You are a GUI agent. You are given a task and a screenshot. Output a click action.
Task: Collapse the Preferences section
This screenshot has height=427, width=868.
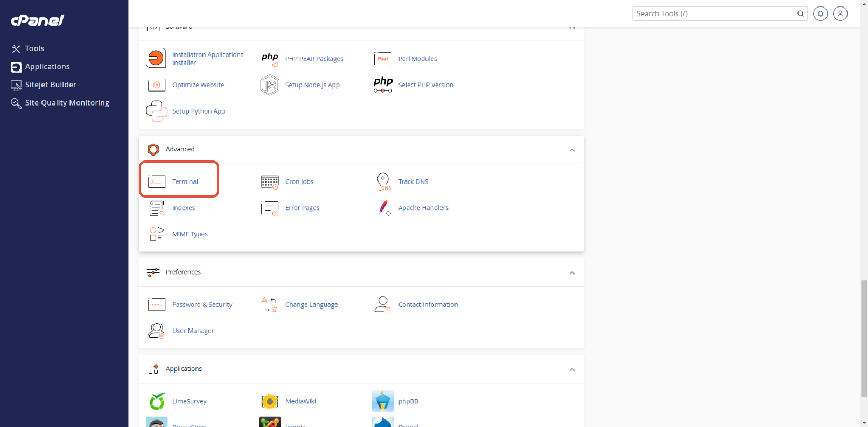(572, 273)
